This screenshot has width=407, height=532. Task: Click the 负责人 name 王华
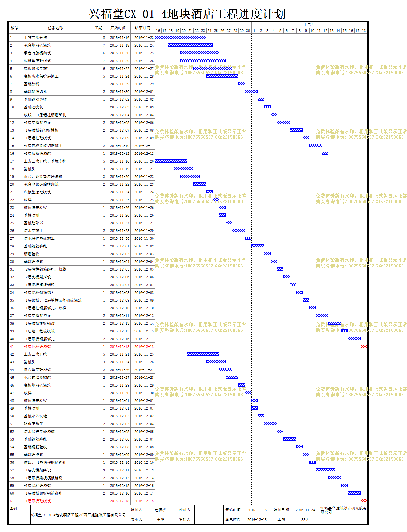[161, 519]
